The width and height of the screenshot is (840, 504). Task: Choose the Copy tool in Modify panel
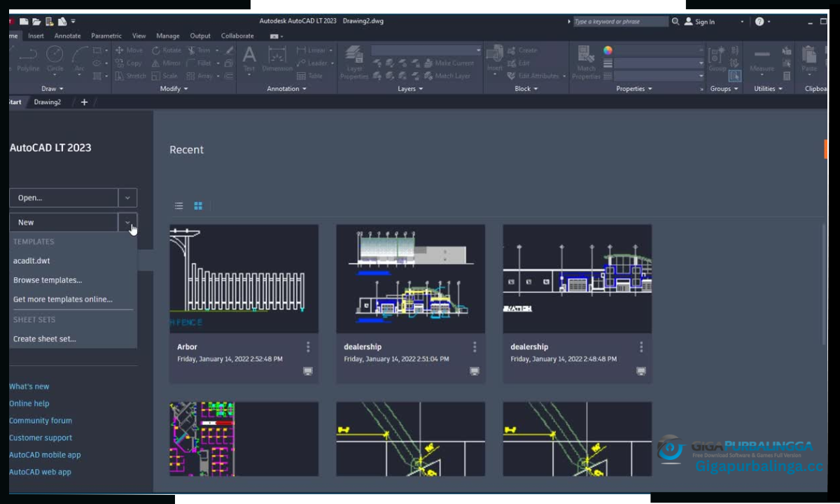(129, 63)
